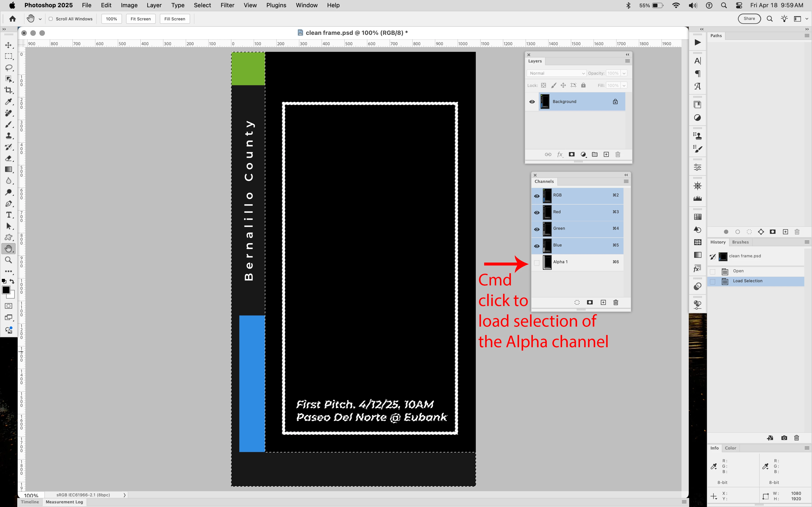Click the Share button
Screen dimensions: 812x507
point(749,19)
